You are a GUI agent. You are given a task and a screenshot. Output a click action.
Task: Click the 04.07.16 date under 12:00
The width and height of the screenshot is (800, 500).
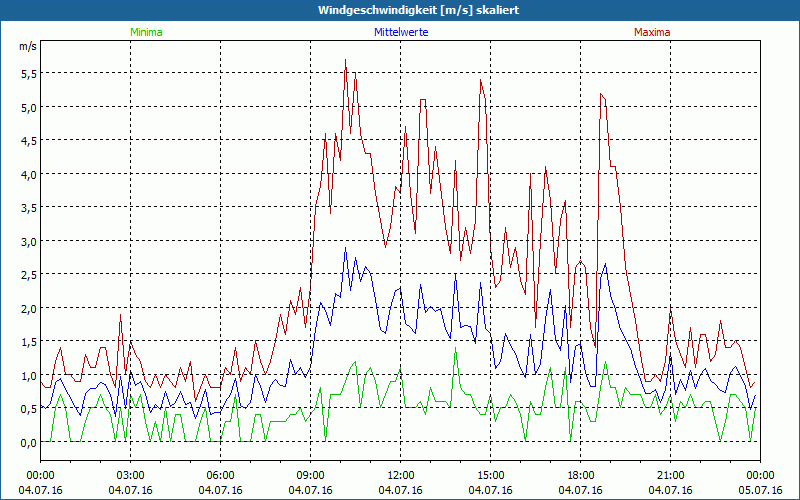(x=401, y=490)
